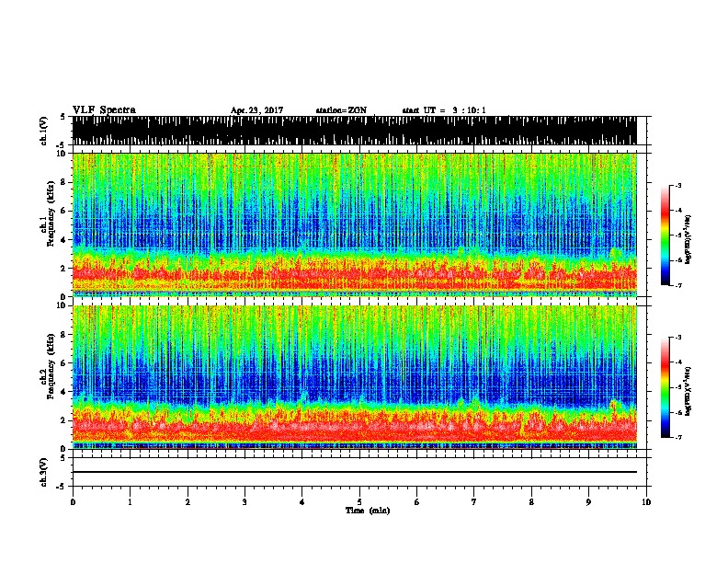The image size is (728, 563).
Task: Click time axis tick label "2"
Action: tap(188, 502)
